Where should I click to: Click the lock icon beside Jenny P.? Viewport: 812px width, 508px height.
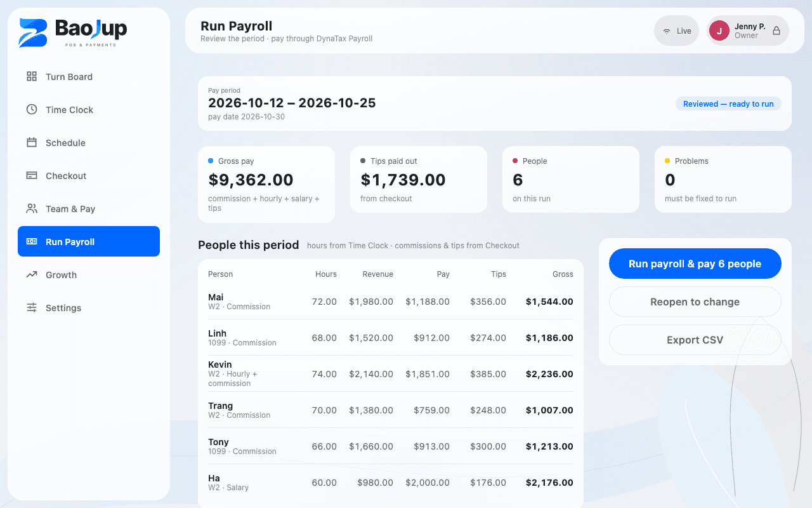click(776, 31)
